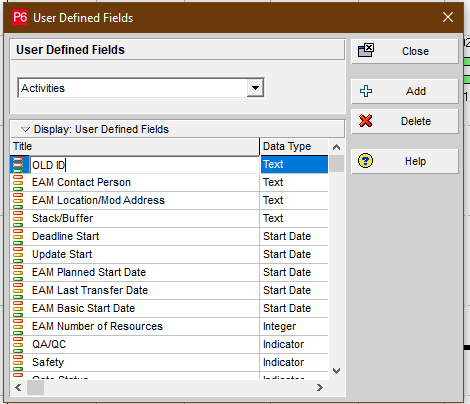Click the horizontal scrollbar thumb

[35, 387]
